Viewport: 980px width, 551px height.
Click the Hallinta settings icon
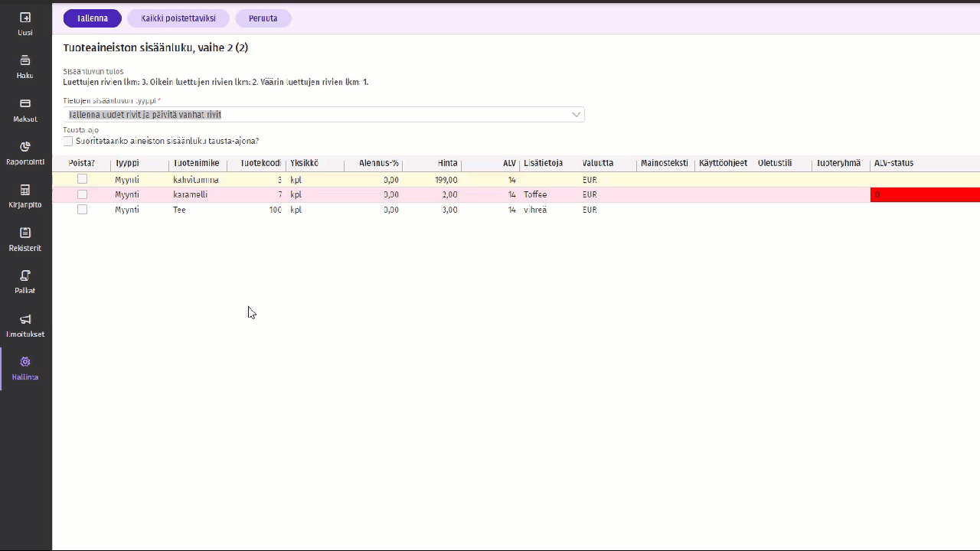(x=25, y=362)
